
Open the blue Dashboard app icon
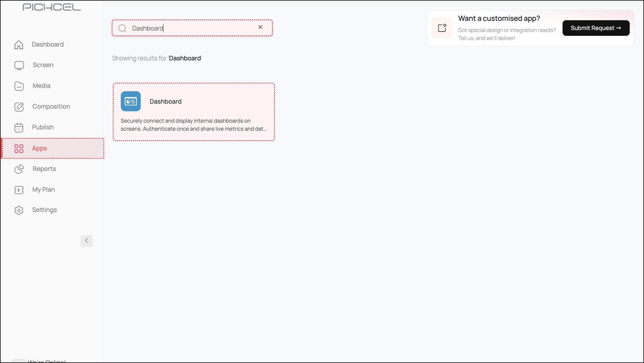click(x=131, y=101)
